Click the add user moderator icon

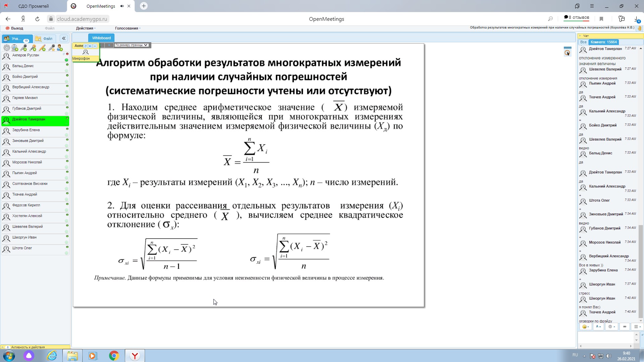coord(60,48)
